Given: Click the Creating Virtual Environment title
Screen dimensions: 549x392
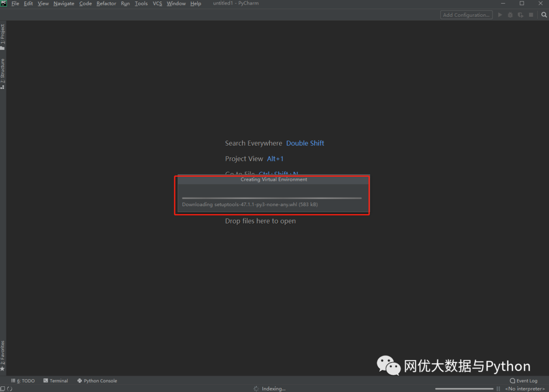Looking at the screenshot, I should (x=273, y=179).
